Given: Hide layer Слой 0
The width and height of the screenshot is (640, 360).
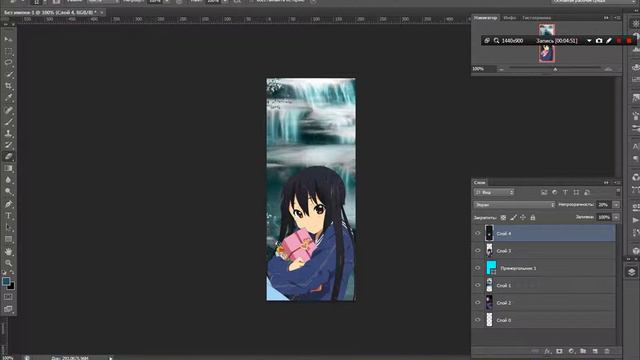Looking at the screenshot, I should (478, 320).
